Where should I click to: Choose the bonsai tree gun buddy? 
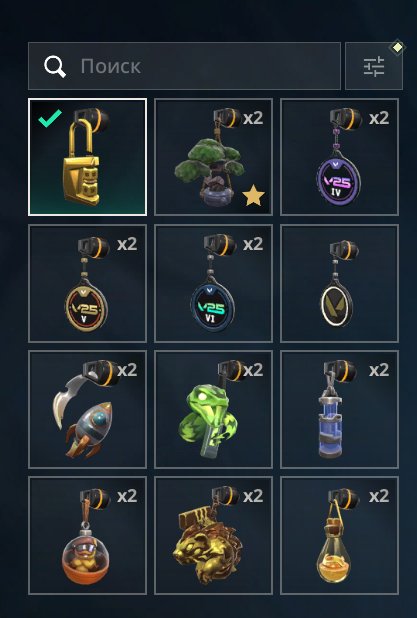click(x=213, y=157)
